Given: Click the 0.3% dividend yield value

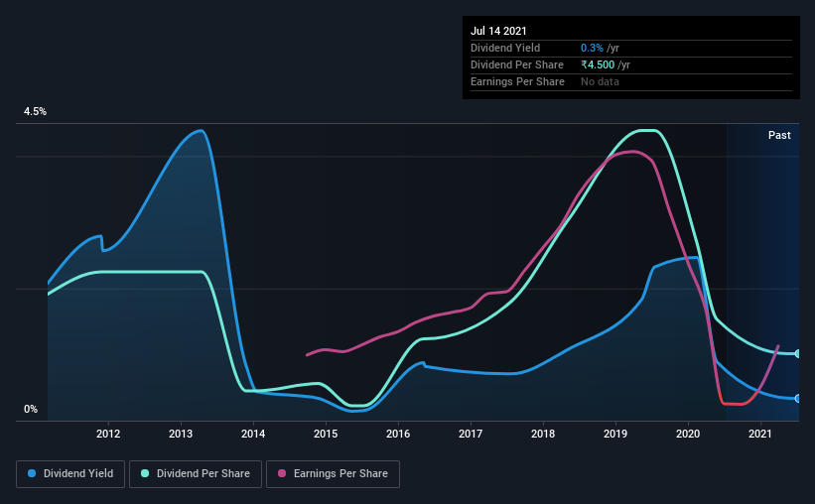Looking at the screenshot, I should click(x=592, y=49).
